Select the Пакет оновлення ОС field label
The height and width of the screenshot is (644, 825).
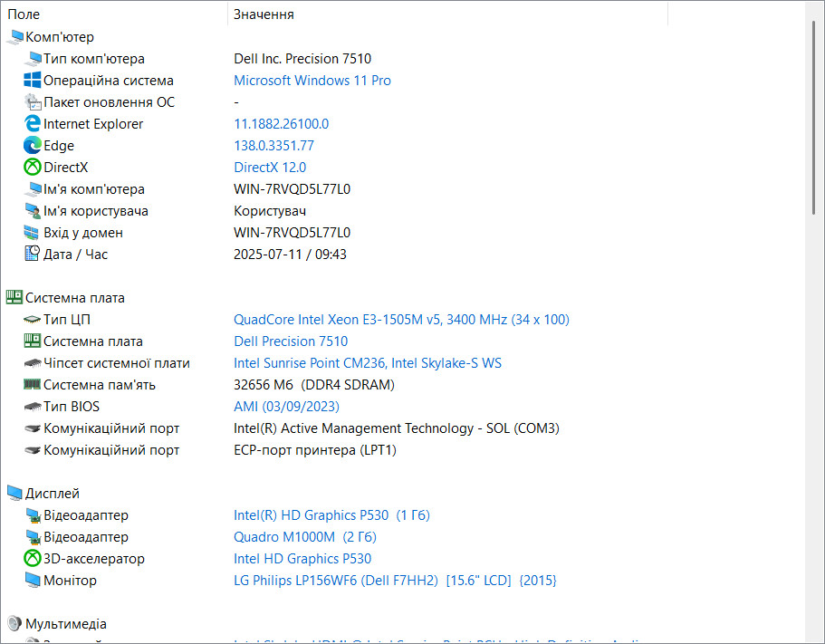pos(109,102)
